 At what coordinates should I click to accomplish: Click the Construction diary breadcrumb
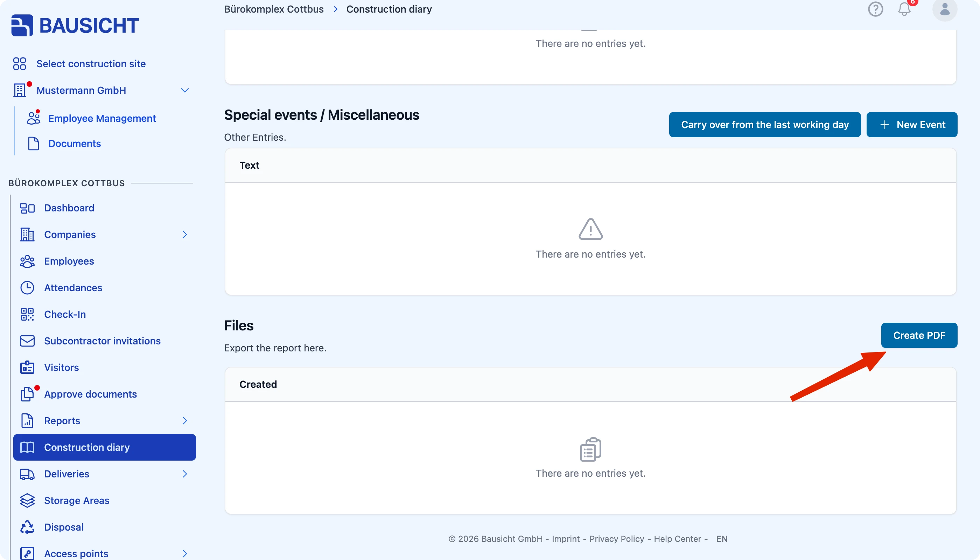click(389, 9)
